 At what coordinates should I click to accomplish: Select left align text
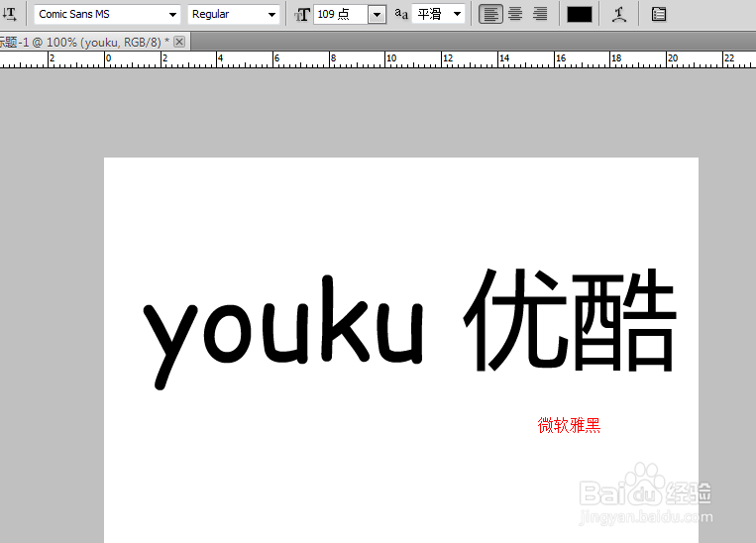(490, 15)
